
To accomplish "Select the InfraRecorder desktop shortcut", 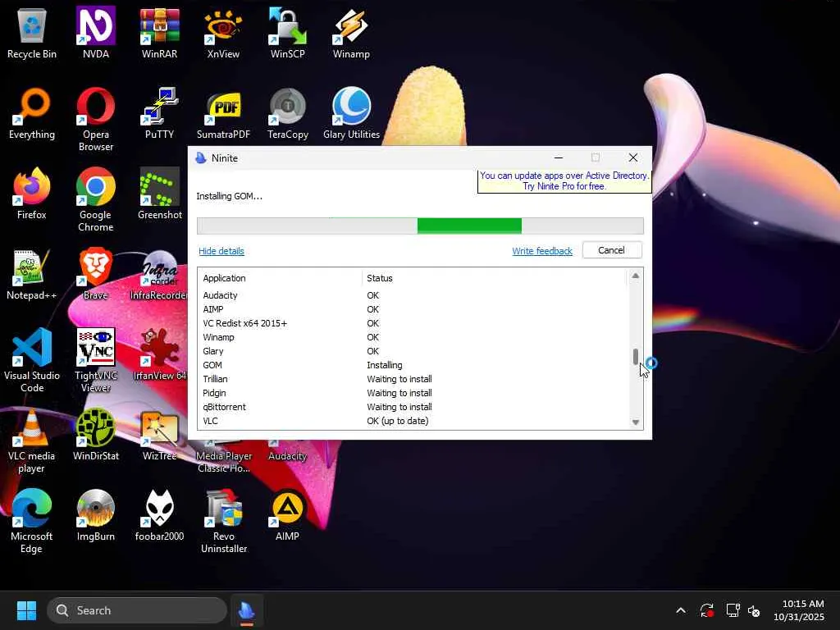I will tap(160, 274).
